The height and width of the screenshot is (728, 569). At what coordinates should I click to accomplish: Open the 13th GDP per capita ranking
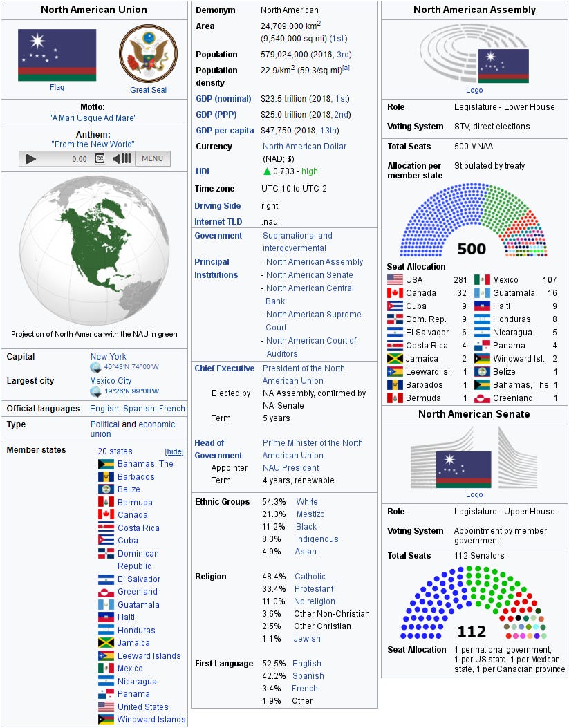(328, 131)
